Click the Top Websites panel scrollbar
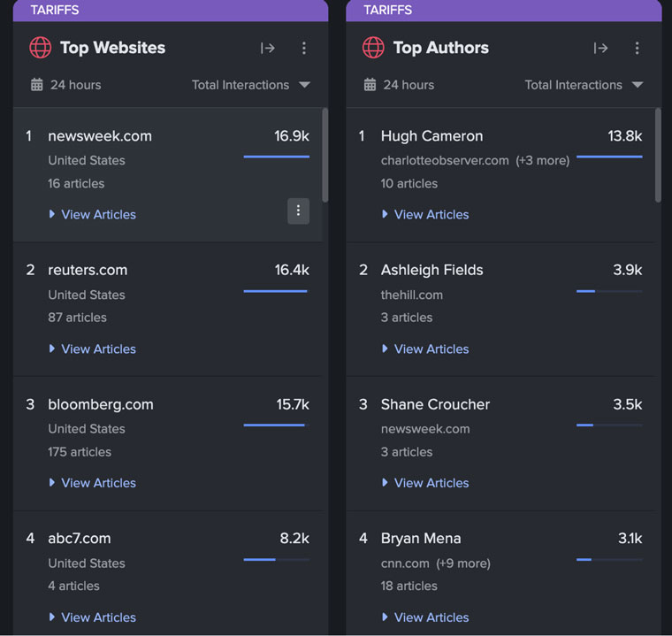Viewport: 672px width, 636px height. [325, 156]
